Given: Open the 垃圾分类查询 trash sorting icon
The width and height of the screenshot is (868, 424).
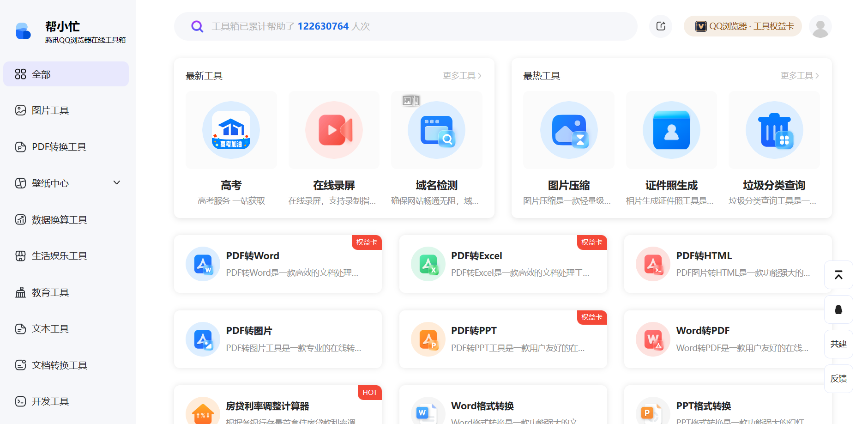Looking at the screenshot, I should point(774,130).
